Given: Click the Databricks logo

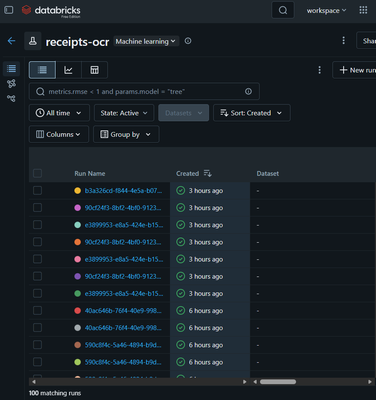Looking at the screenshot, I should pyautogui.click(x=51, y=11).
